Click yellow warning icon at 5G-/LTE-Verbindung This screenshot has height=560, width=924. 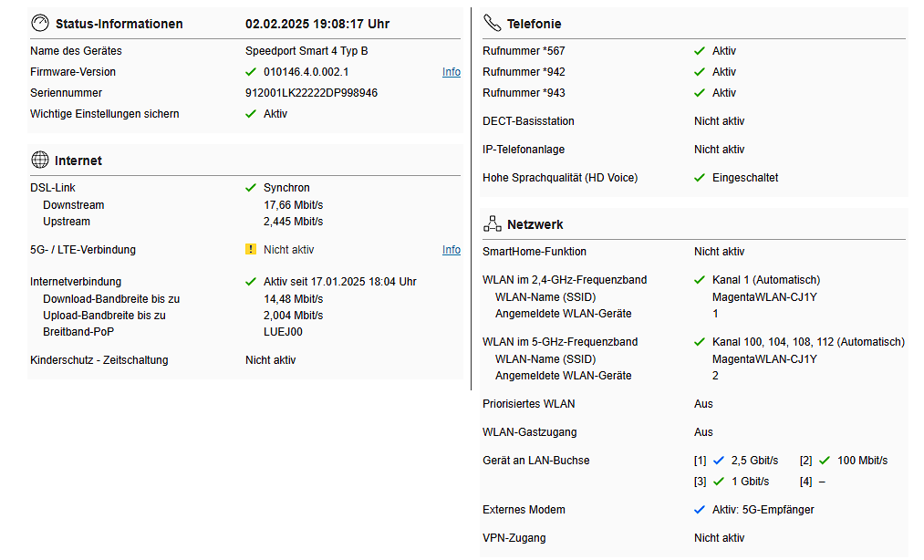(251, 250)
